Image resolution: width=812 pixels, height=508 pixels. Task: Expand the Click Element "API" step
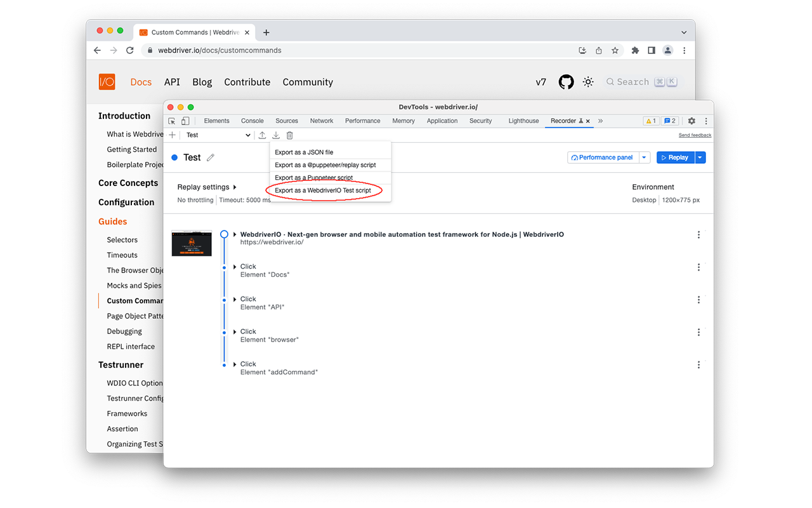coord(235,299)
